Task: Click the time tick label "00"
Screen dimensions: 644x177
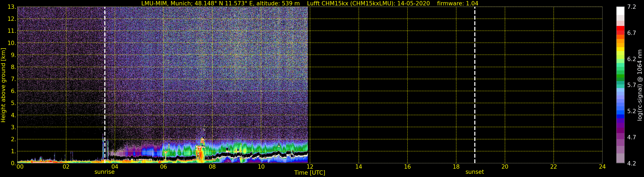Action: click(x=20, y=167)
